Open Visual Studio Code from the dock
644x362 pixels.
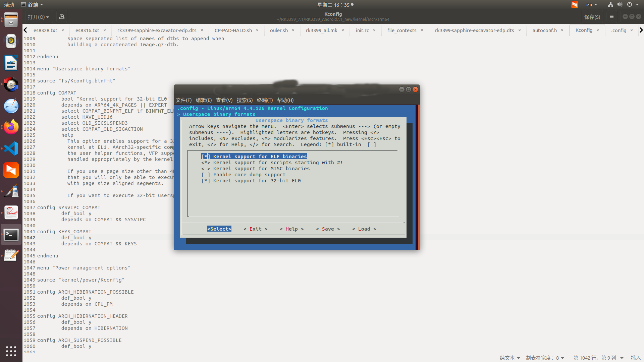point(11,148)
